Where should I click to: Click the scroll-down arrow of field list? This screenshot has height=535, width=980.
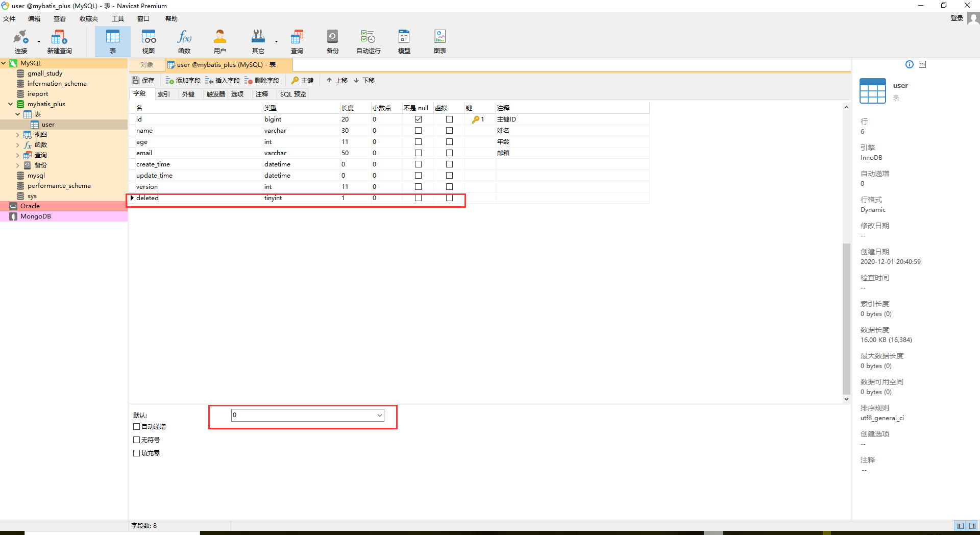846,399
